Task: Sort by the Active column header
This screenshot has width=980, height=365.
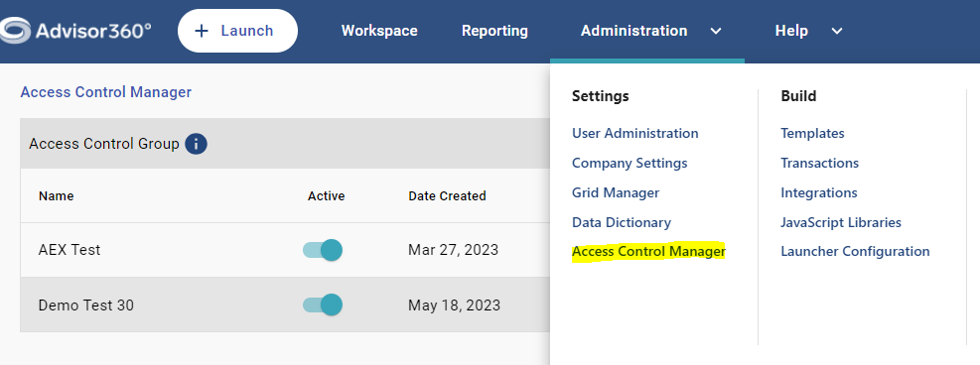Action: click(x=327, y=196)
